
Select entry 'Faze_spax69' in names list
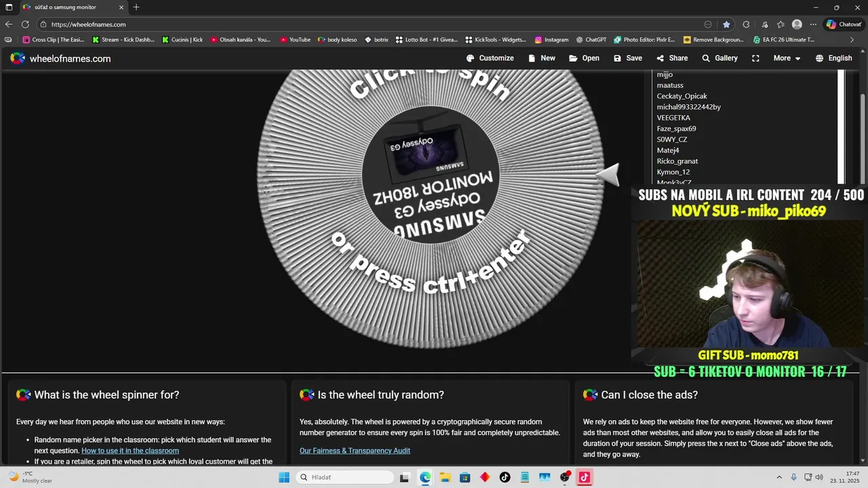click(676, 129)
